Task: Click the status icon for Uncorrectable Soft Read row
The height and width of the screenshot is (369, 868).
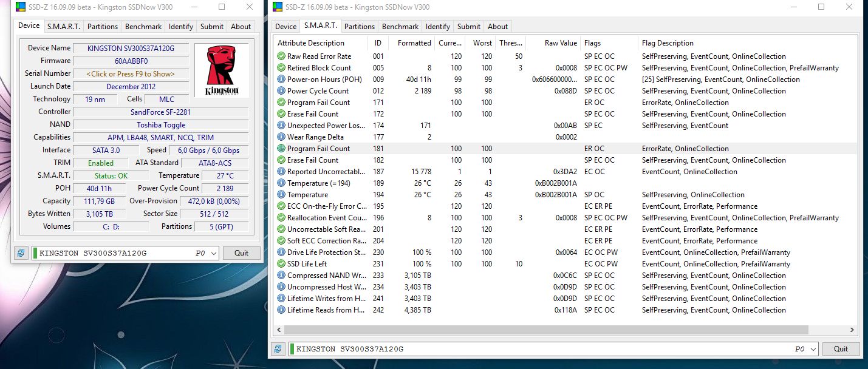Action: tap(281, 229)
